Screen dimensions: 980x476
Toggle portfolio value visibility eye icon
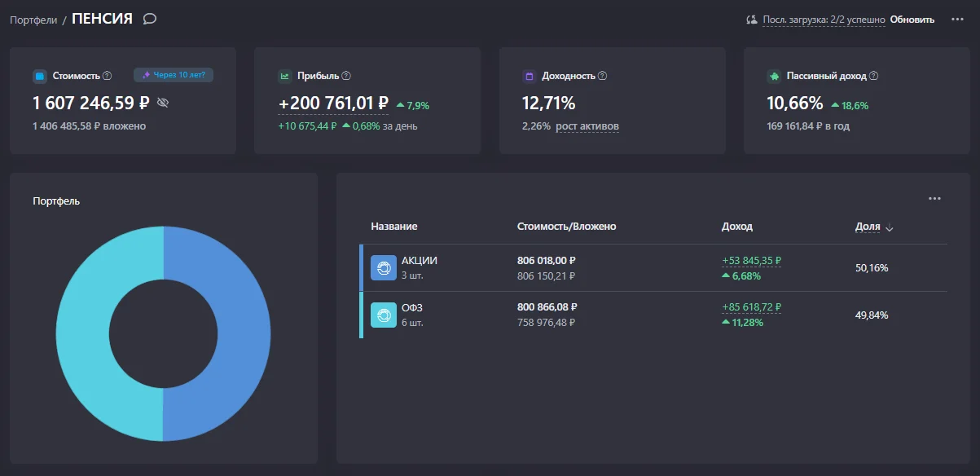pyautogui.click(x=162, y=103)
